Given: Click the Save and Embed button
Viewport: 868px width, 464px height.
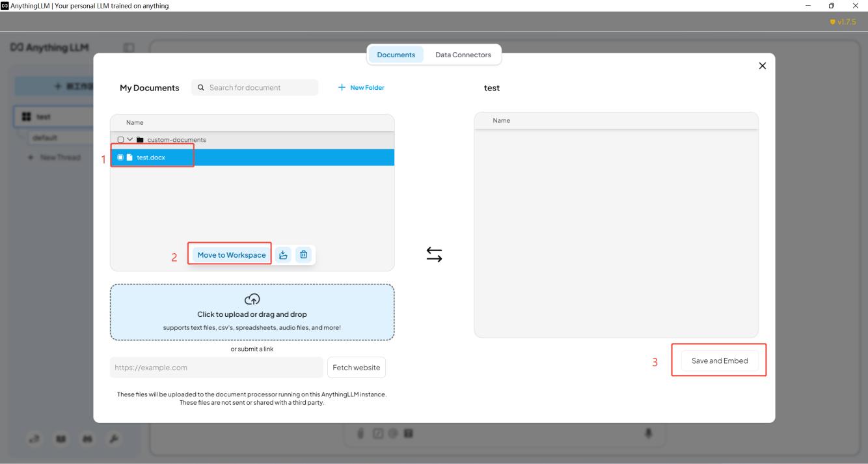Looking at the screenshot, I should (719, 361).
